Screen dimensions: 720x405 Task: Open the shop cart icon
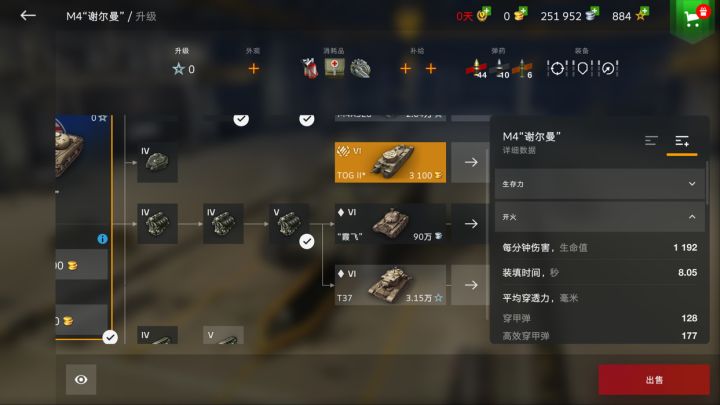coord(692,18)
